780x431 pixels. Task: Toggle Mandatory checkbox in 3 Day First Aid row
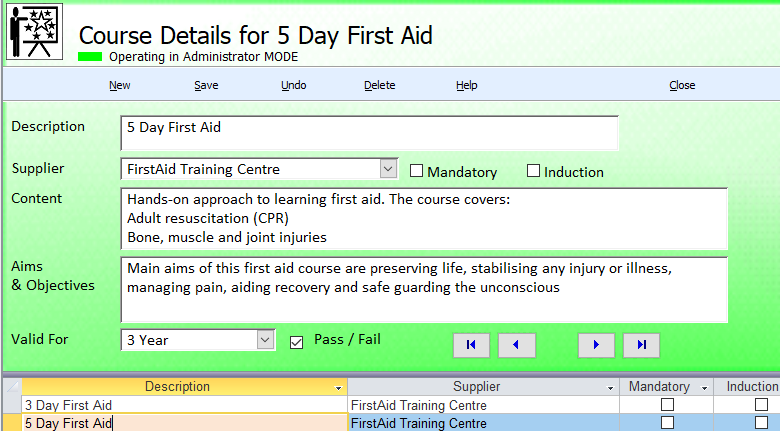(667, 405)
